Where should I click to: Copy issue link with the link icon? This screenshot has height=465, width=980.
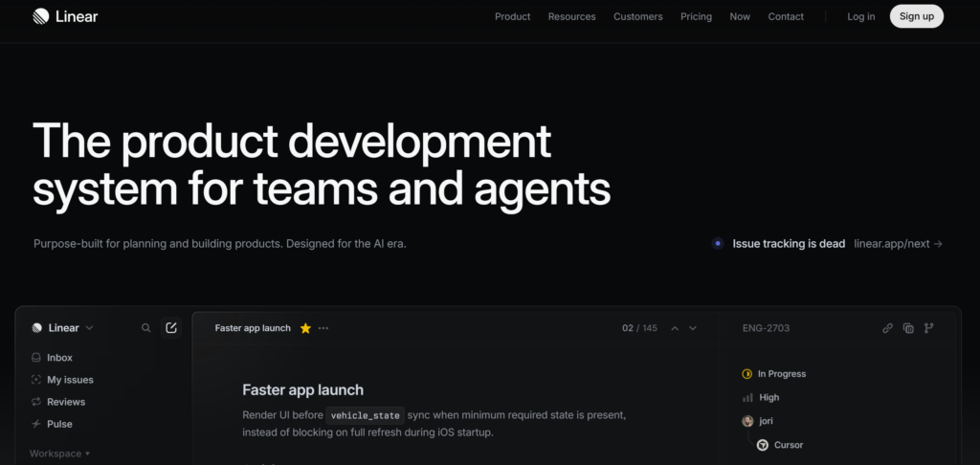pos(887,328)
